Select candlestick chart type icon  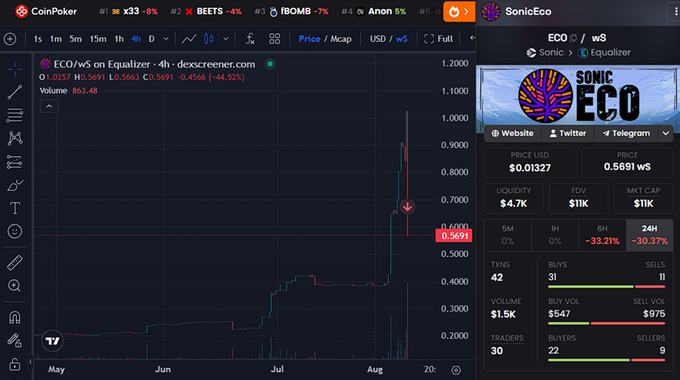pos(209,39)
